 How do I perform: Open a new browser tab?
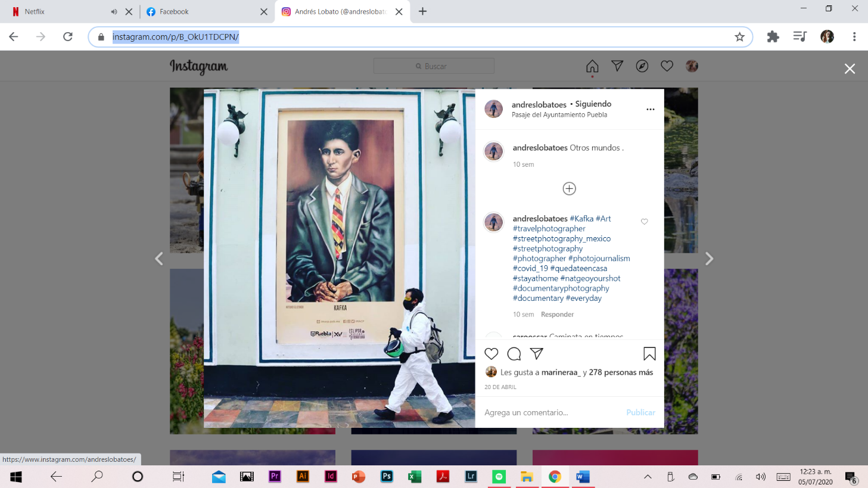coord(422,11)
